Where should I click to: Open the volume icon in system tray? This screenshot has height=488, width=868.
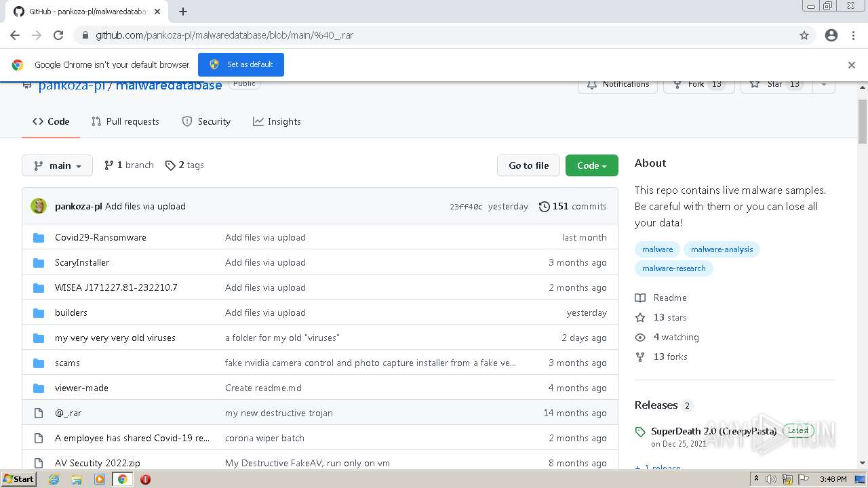coord(771,479)
